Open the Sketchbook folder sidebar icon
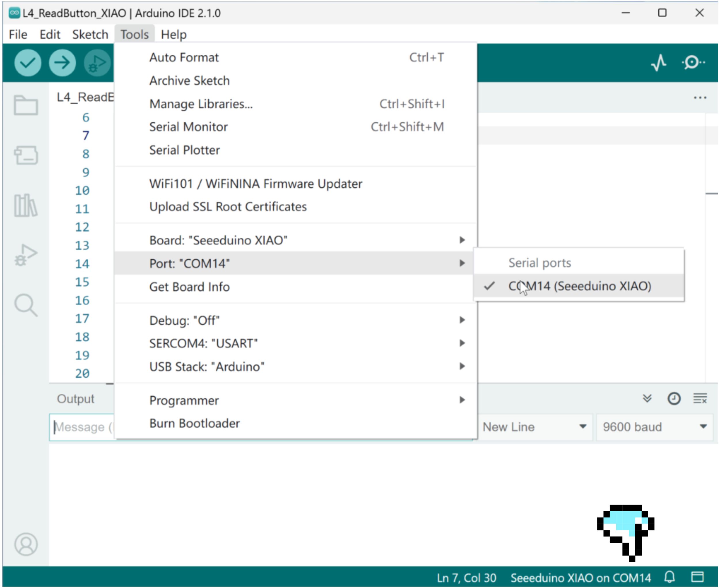The width and height of the screenshot is (720, 588). [x=26, y=105]
